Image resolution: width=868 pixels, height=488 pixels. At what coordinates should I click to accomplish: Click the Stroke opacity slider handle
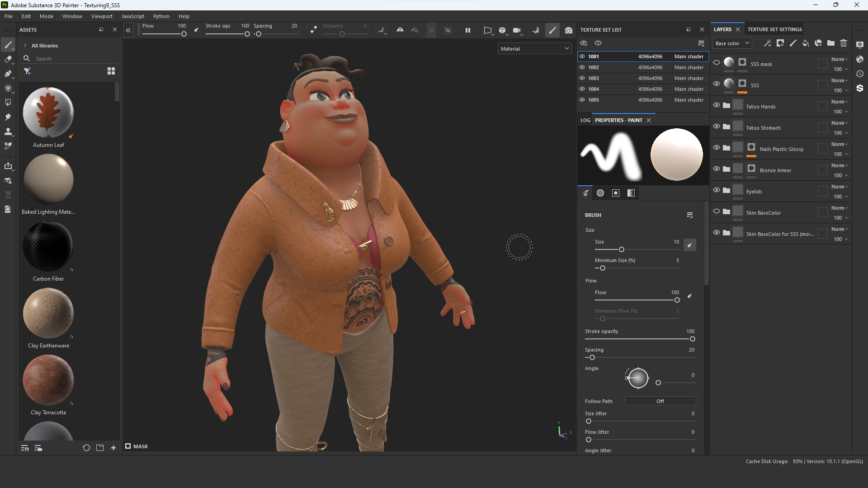pyautogui.click(x=692, y=339)
